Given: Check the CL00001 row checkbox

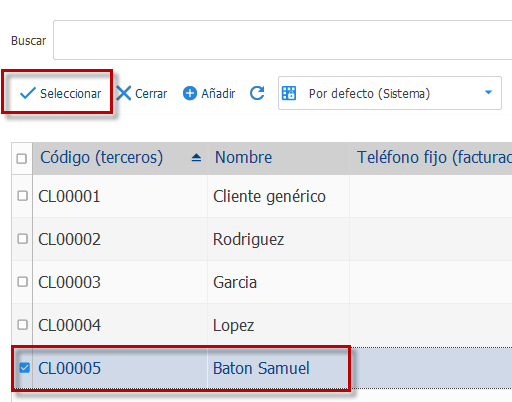Looking at the screenshot, I should pyautogui.click(x=22, y=196).
